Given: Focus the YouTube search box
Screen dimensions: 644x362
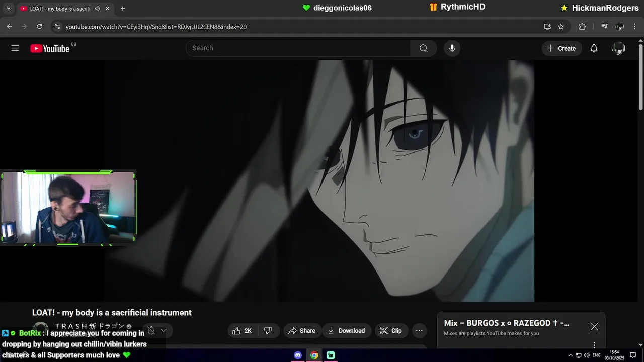Looking at the screenshot, I should (298, 48).
